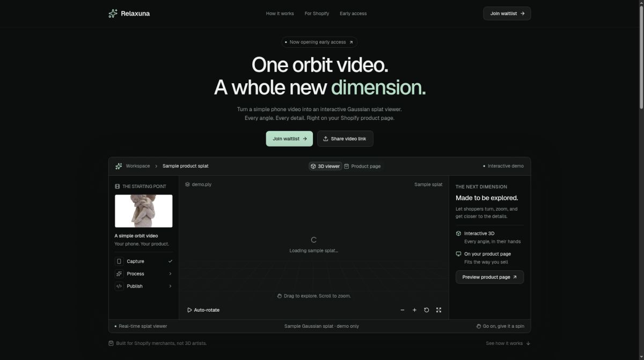Click the loading spinner in viewer
The width and height of the screenshot is (644, 360).
pyautogui.click(x=314, y=240)
